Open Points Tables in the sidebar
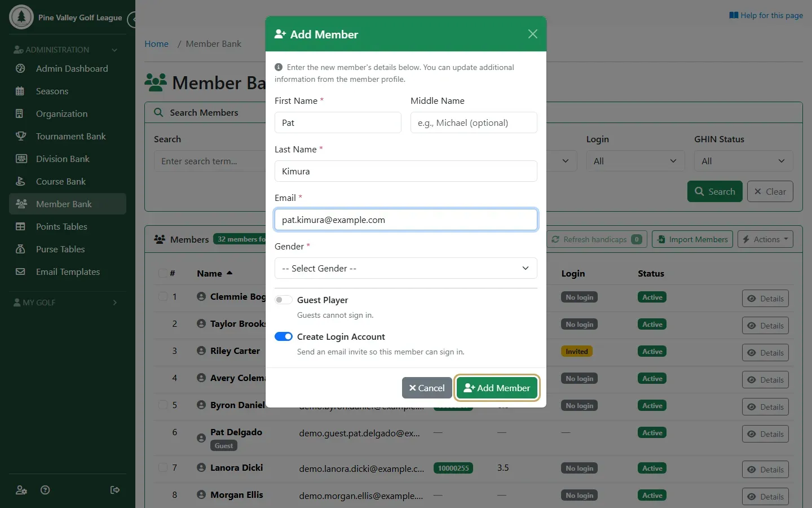The width and height of the screenshot is (812, 508). click(x=68, y=226)
